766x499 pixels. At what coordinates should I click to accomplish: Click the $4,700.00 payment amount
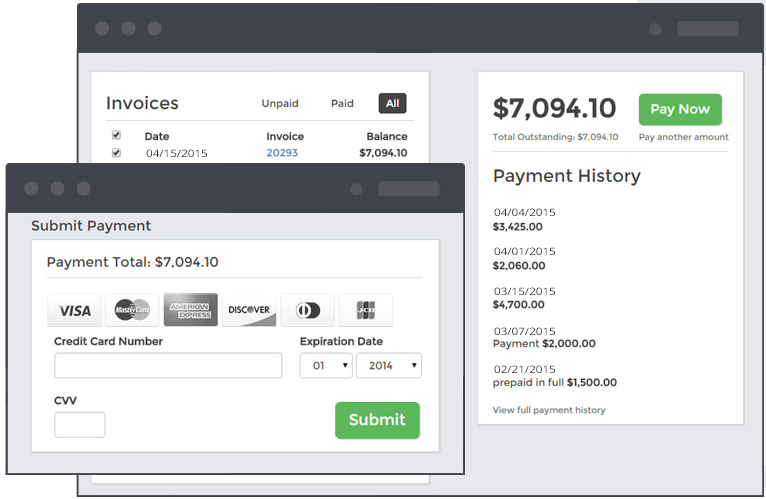click(518, 305)
